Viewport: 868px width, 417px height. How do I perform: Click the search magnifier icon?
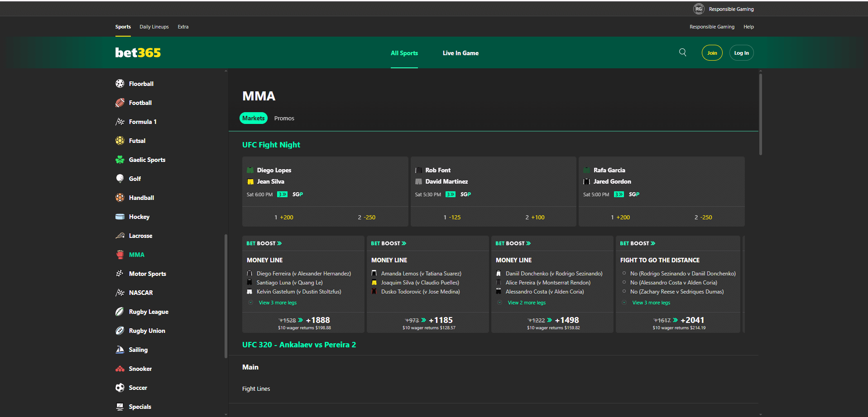coord(682,52)
